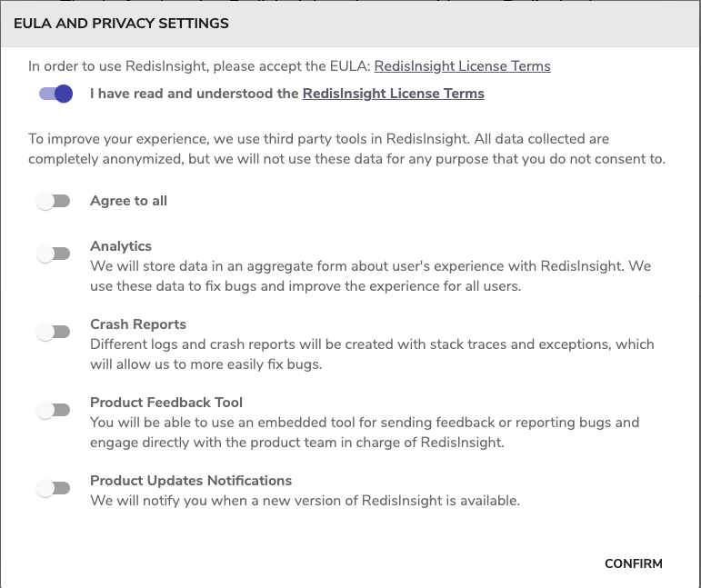Enable the Agree to all switch
701x588 pixels.
click(54, 201)
